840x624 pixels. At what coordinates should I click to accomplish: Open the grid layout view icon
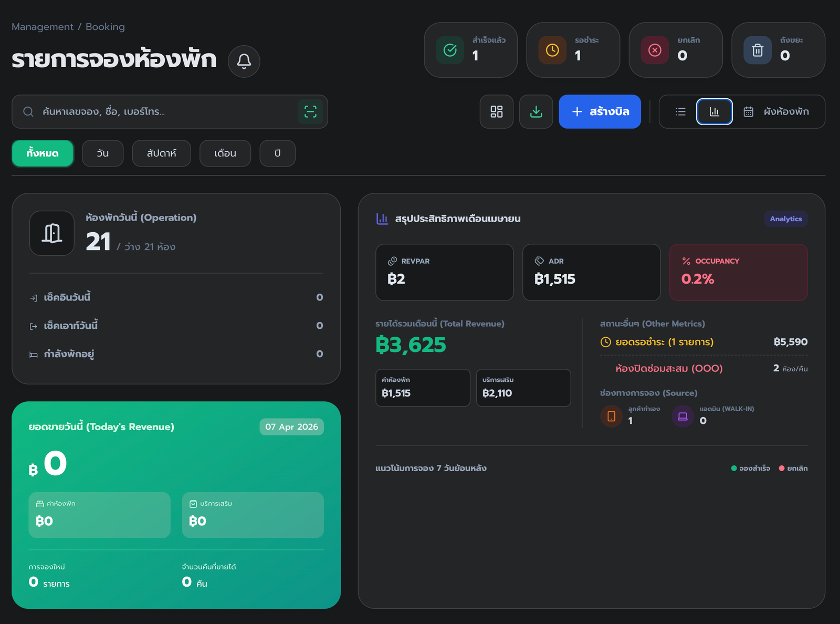[496, 111]
